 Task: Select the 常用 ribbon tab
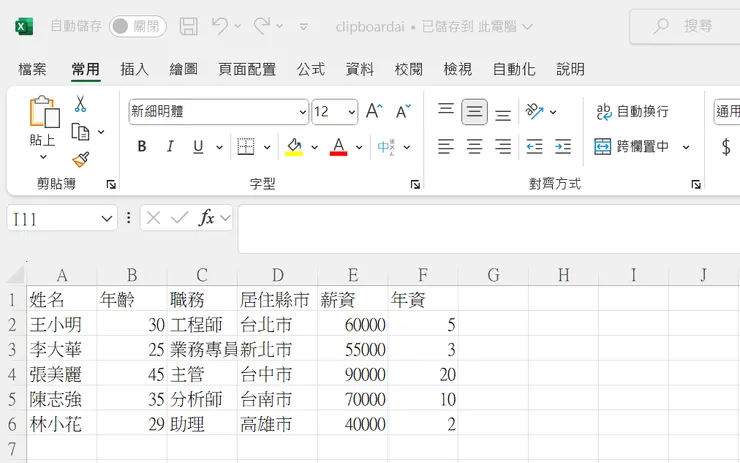tap(85, 69)
